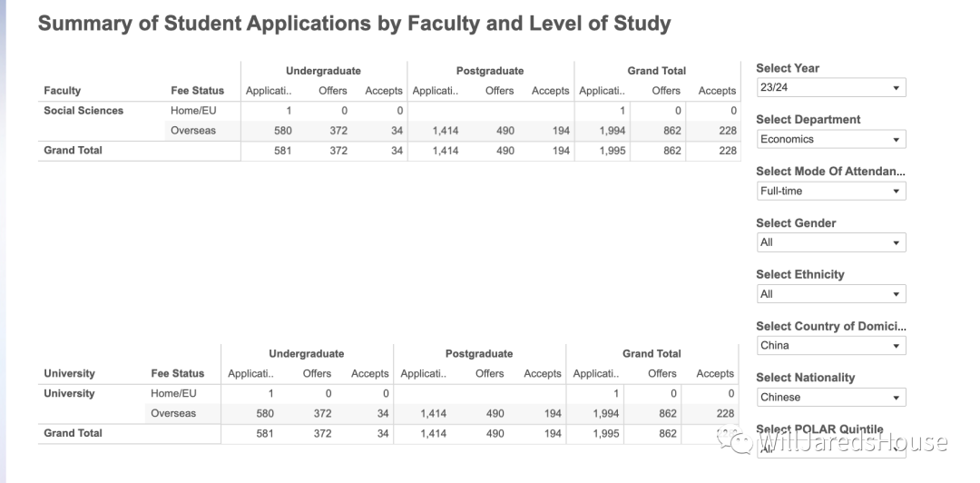Image resolution: width=980 pixels, height=483 pixels.
Task: Select Overseas fee status in Faculty table
Action: 193,131
